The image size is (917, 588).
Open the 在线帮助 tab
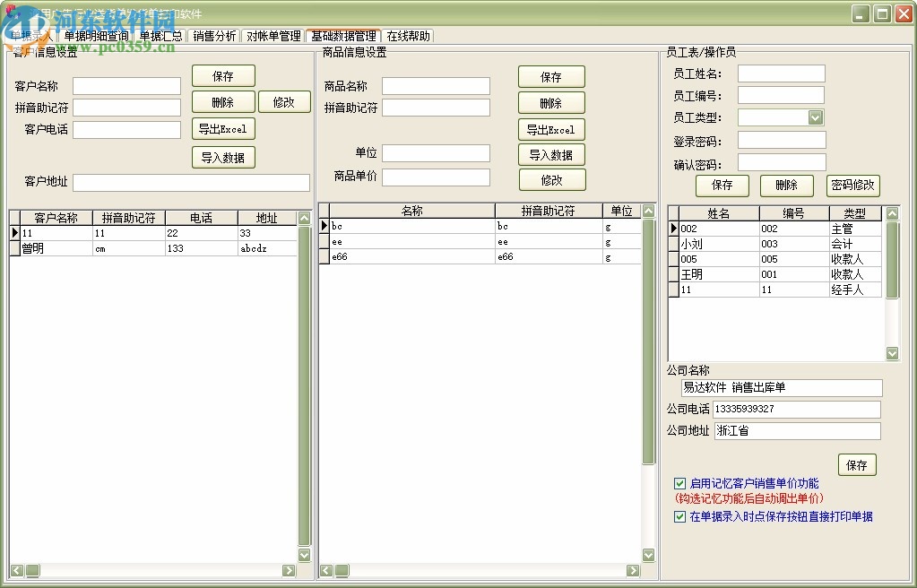[x=408, y=37]
